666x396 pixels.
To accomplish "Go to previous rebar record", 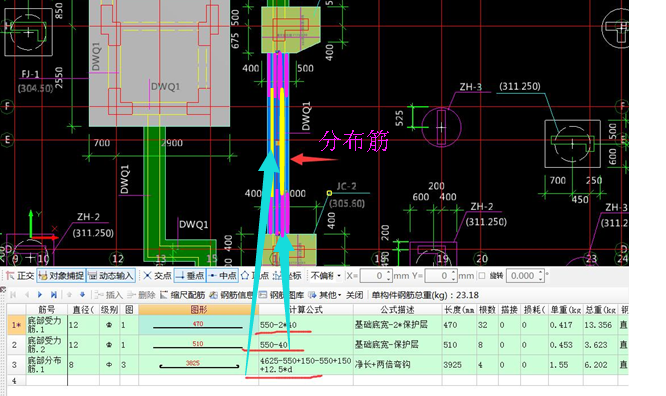I will [27, 294].
